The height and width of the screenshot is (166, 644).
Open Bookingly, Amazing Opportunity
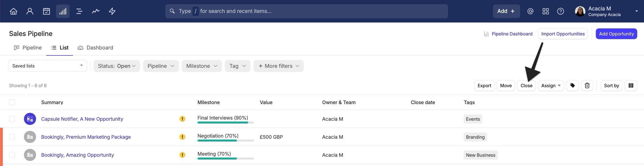point(77,155)
